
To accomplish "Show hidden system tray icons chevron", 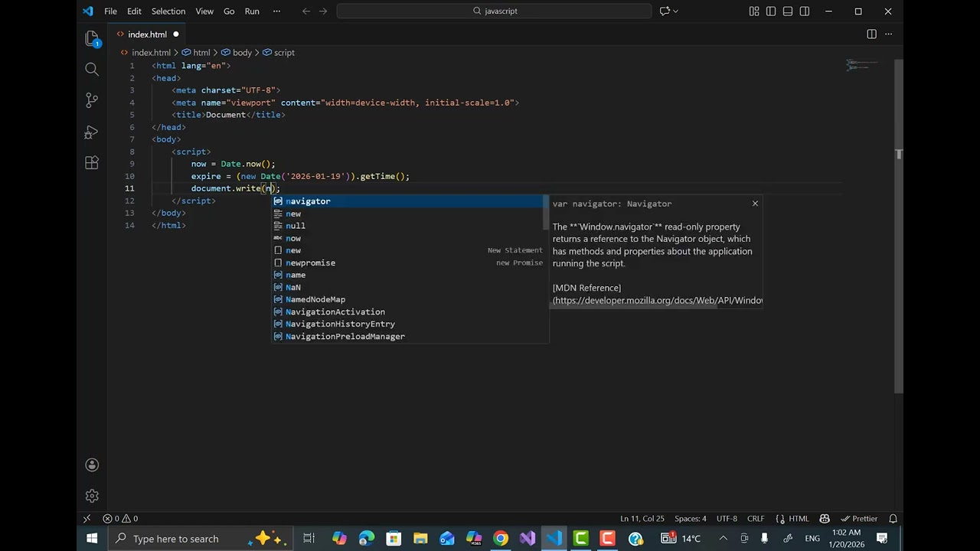I will point(724,539).
